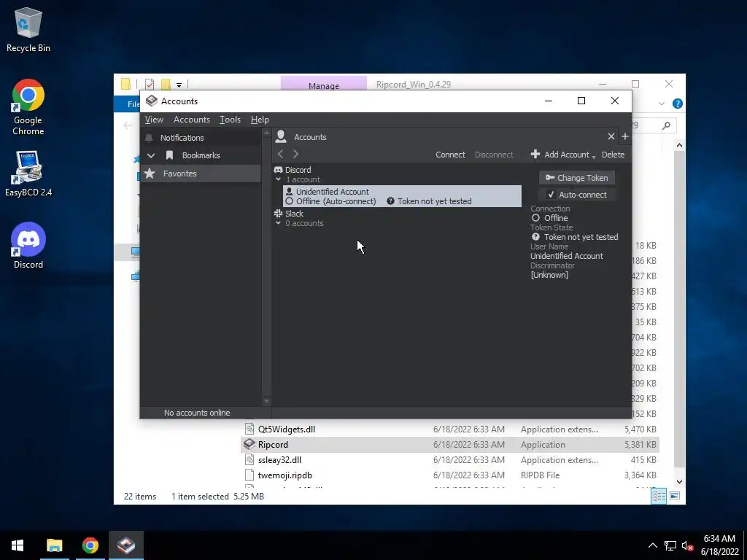Click the Slack logo in accounts list

tap(278, 214)
